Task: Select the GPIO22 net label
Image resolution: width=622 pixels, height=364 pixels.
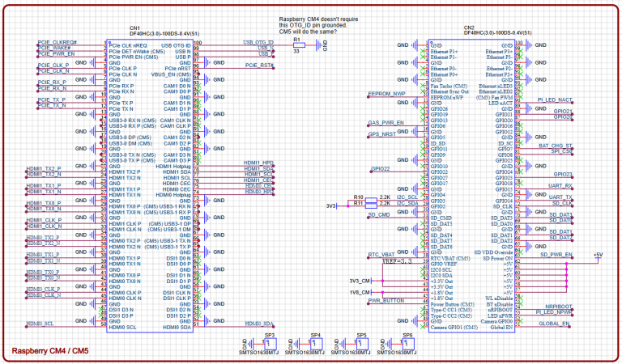Action: click(x=381, y=169)
